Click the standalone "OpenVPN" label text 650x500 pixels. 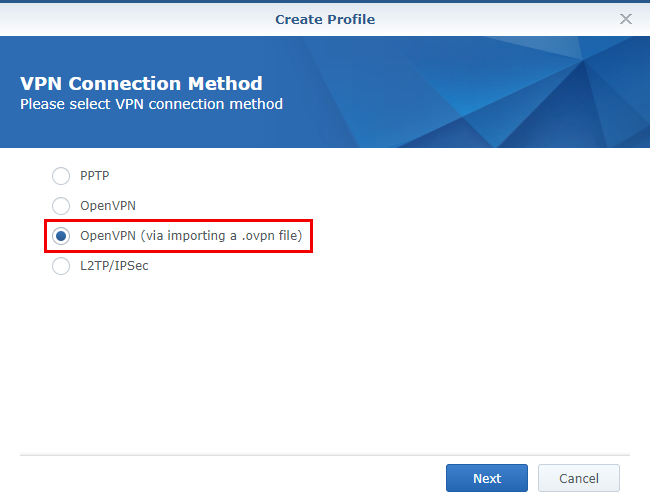[x=108, y=206]
